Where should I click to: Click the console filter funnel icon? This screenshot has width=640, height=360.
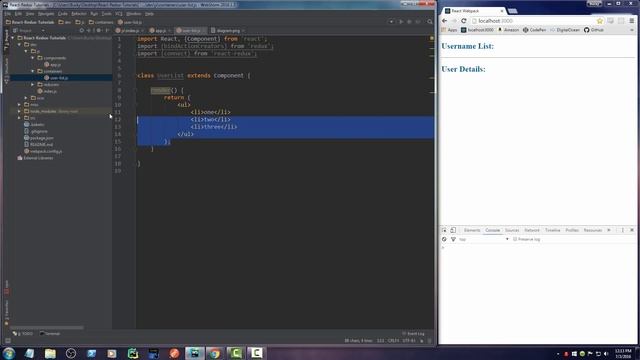[453, 239]
